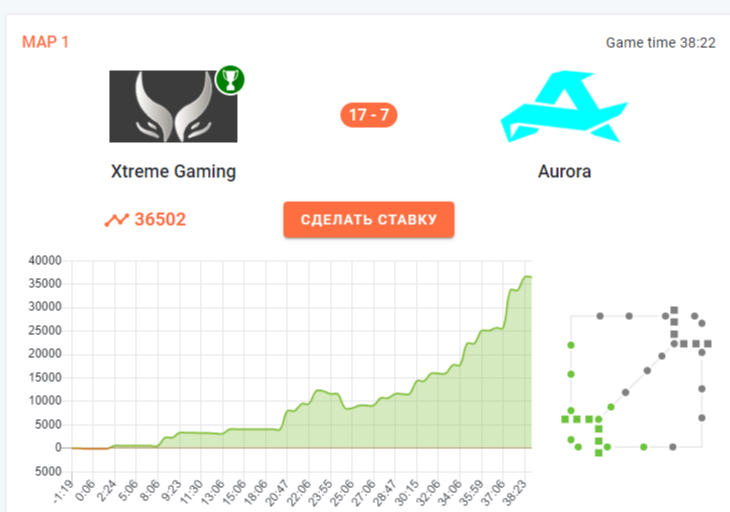Click the topmost green tower dot on minimap left lane
The image size is (730, 512).
pyautogui.click(x=571, y=345)
